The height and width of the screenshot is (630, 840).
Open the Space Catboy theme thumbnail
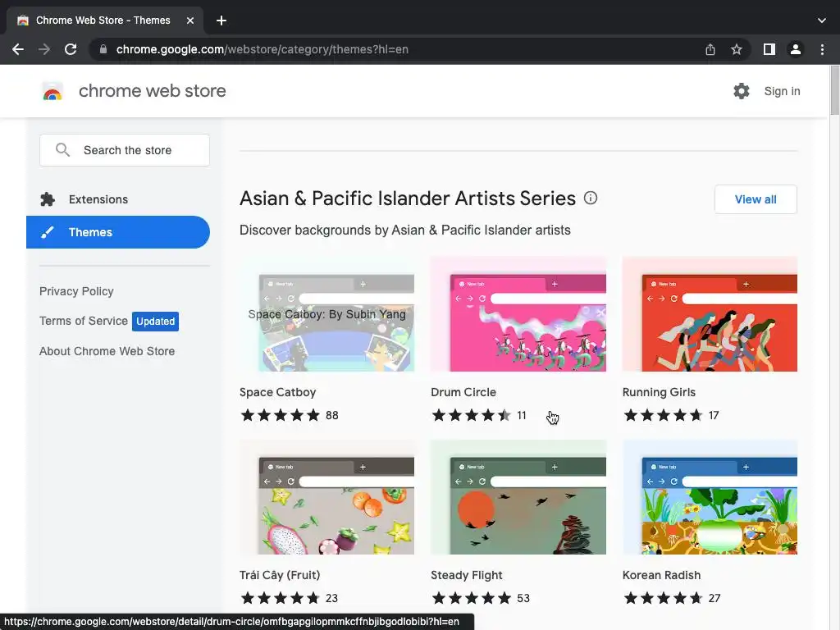click(326, 314)
